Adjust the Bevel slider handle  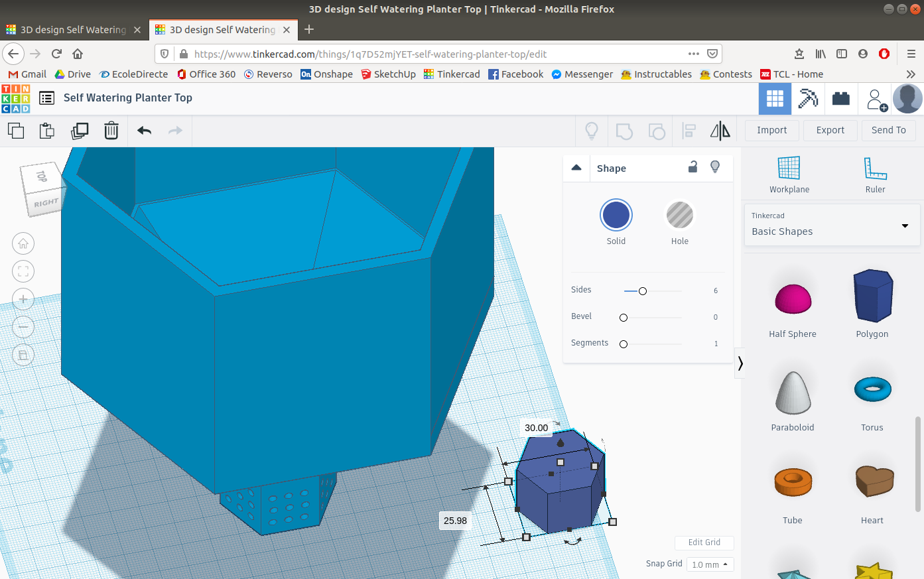tap(624, 318)
